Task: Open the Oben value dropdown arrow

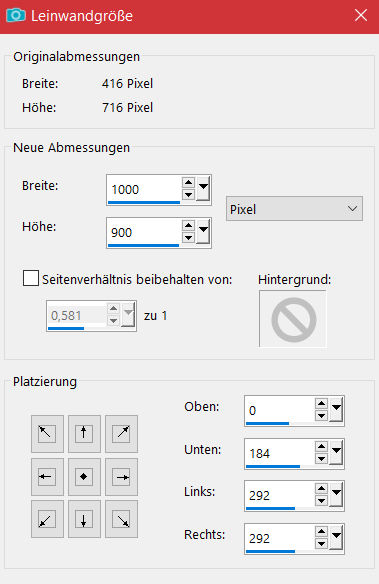Action: click(x=336, y=410)
